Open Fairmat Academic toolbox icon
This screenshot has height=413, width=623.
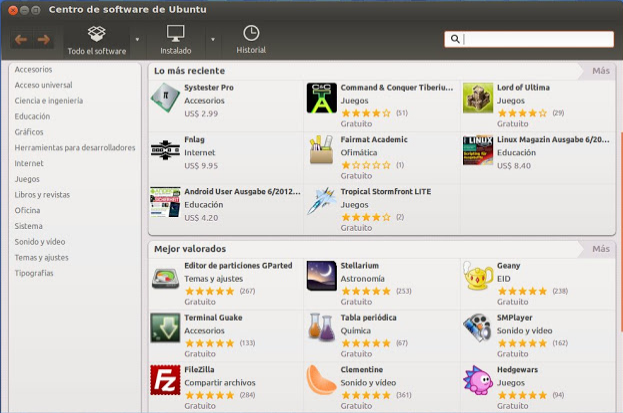point(321,149)
